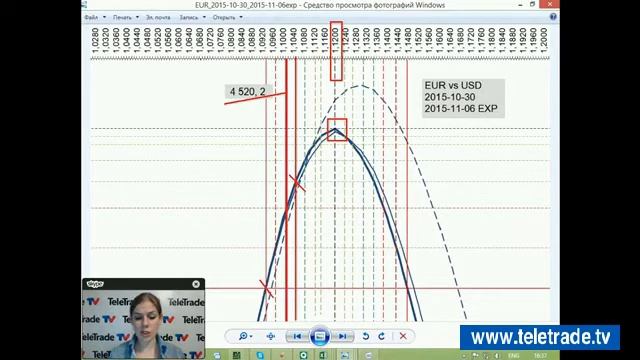Go to the previous photo
Screen dimensions: 640x360
297,336
